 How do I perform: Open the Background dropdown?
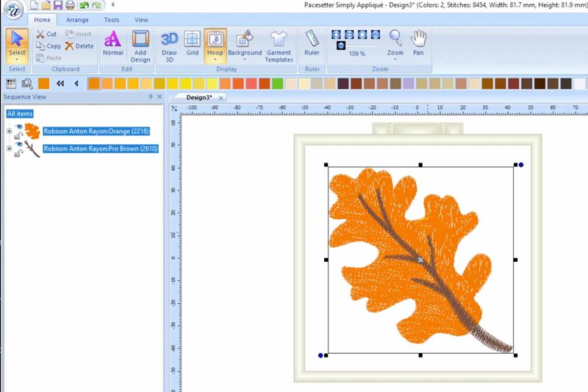point(245,60)
